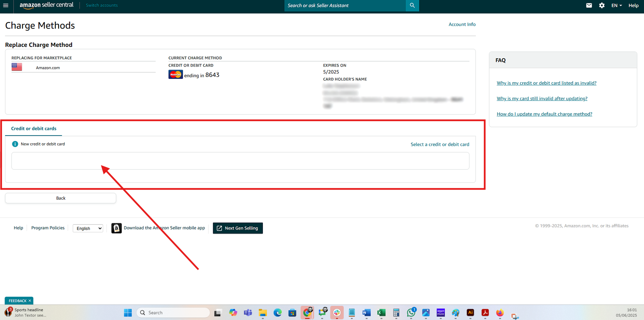Open the settings gear menu
The height and width of the screenshot is (320, 644).
pyautogui.click(x=602, y=5)
